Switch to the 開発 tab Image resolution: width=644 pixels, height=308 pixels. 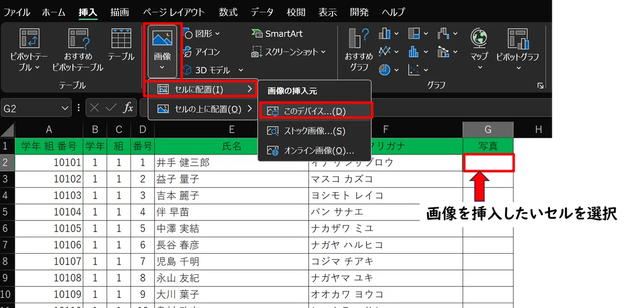(359, 12)
